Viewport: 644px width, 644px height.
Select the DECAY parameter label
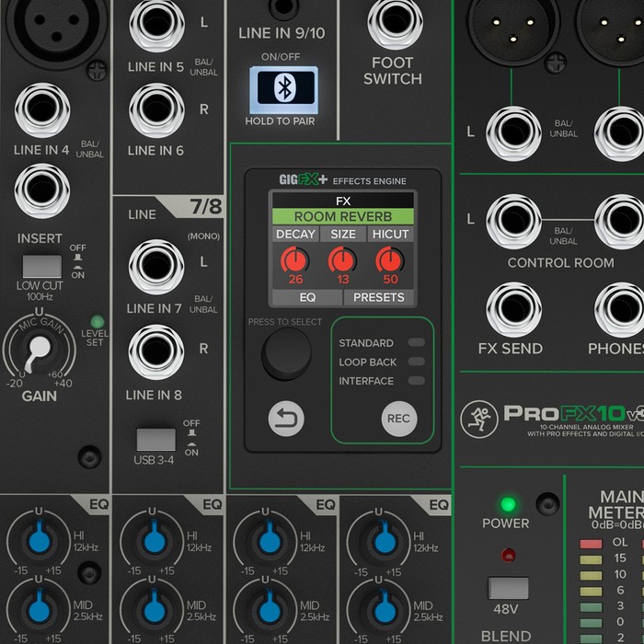[x=295, y=234]
